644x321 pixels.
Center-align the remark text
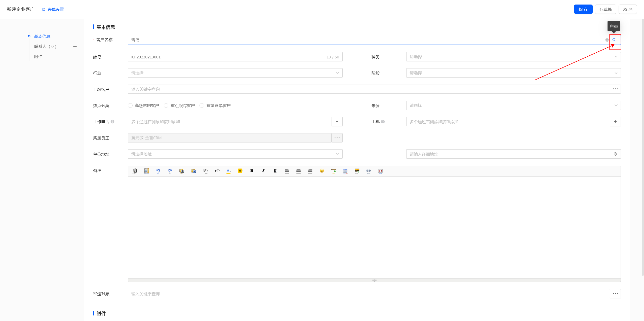298,171
